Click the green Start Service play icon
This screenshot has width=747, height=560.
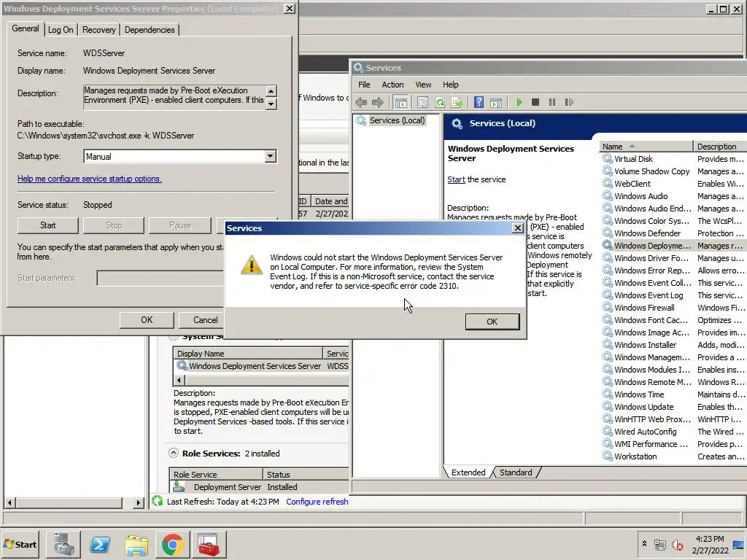(x=519, y=102)
